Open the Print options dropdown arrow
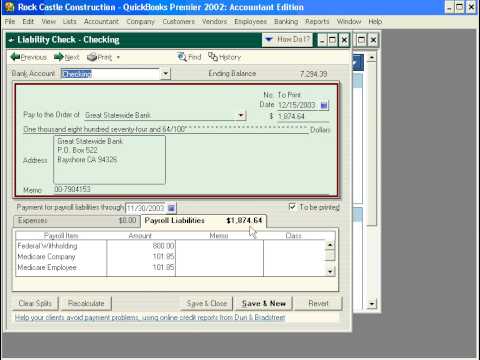 [x=118, y=58]
